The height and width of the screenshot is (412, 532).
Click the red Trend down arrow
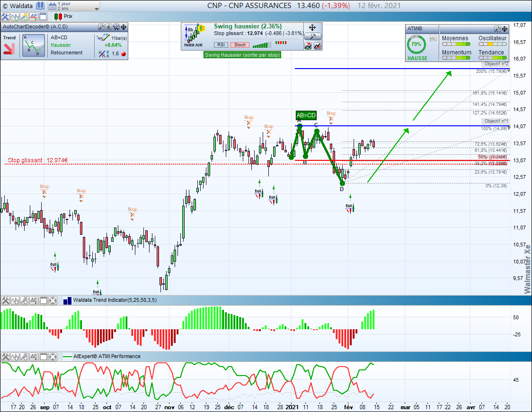pos(9,49)
